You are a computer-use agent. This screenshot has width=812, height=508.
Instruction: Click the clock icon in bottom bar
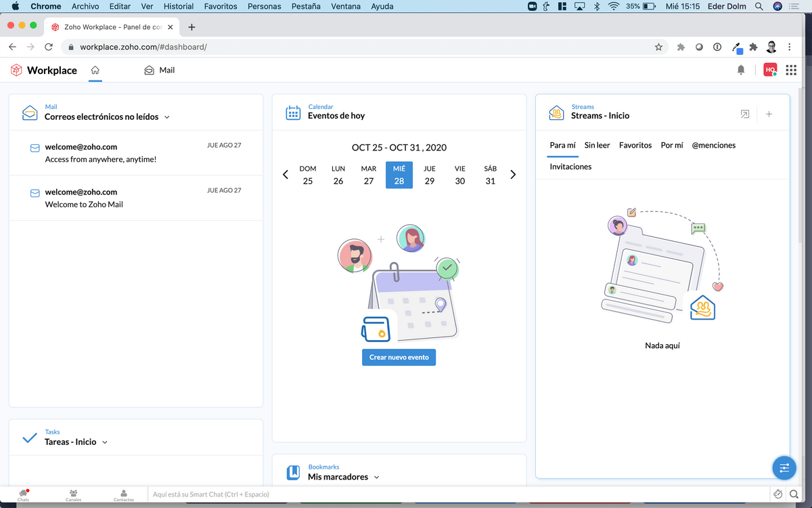778,494
